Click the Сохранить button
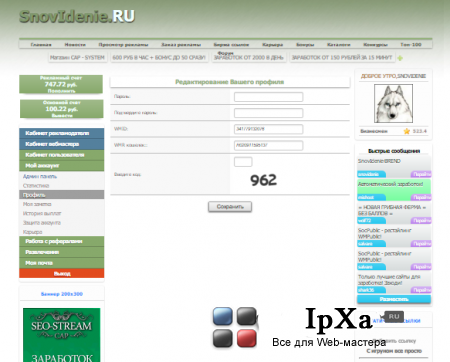 click(x=230, y=207)
